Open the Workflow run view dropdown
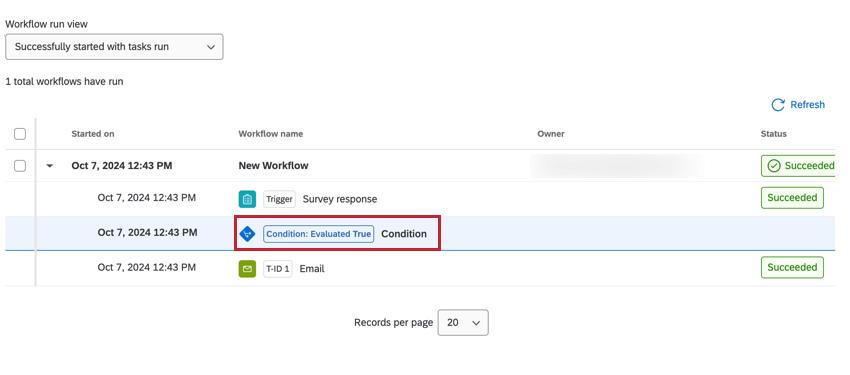850x375 pixels. (x=114, y=47)
